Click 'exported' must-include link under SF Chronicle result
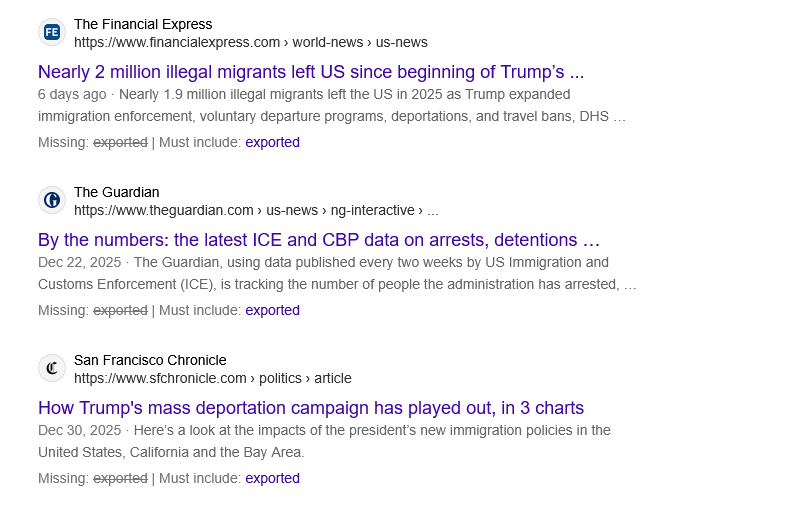The height and width of the screenshot is (523, 808). (272, 478)
